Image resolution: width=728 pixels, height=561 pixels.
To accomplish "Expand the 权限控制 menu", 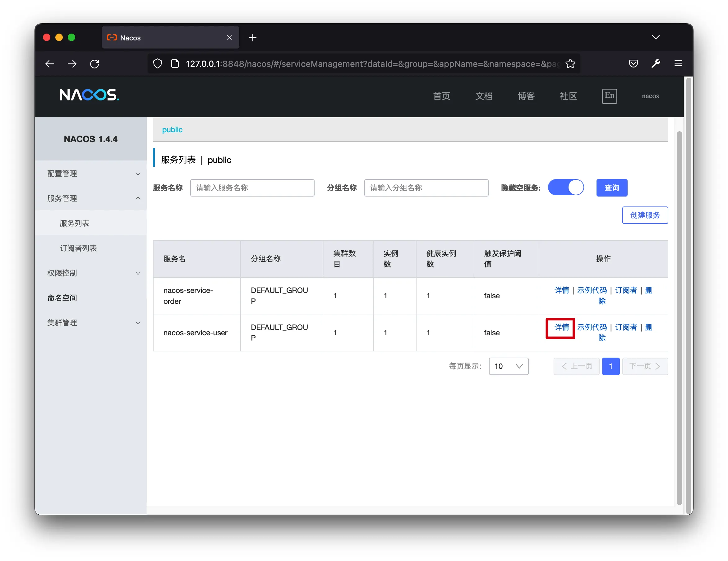I will click(91, 273).
